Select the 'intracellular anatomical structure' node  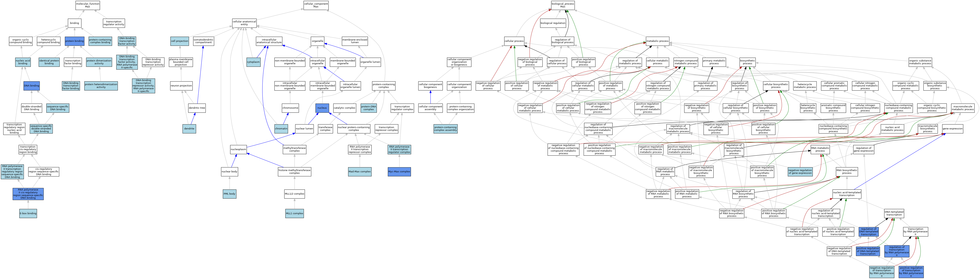[269, 41]
